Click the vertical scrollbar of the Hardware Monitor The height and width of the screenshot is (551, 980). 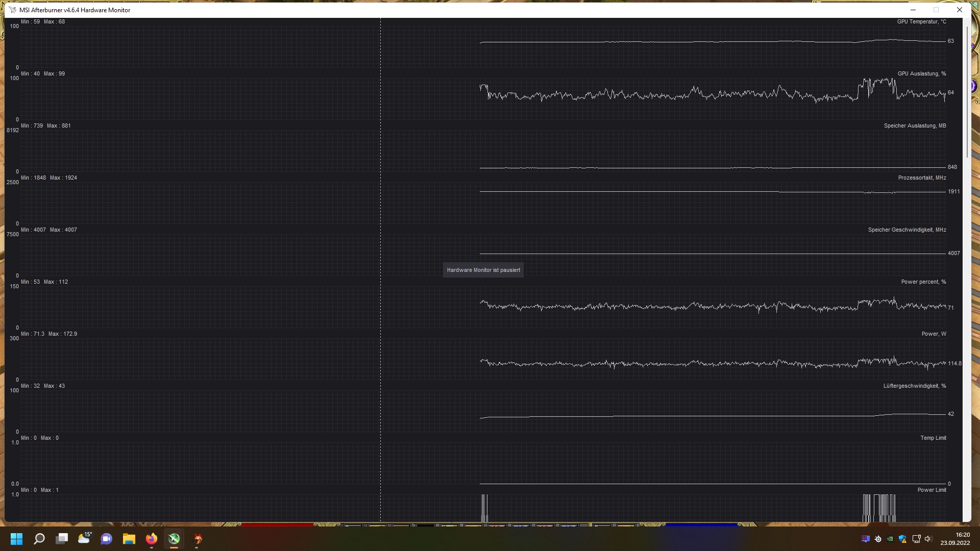[967, 92]
